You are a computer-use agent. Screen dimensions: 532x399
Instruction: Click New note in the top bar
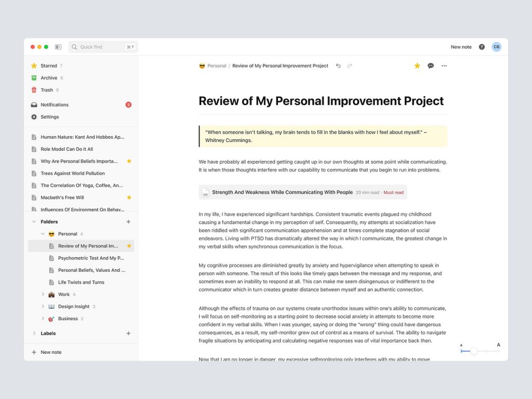click(461, 47)
